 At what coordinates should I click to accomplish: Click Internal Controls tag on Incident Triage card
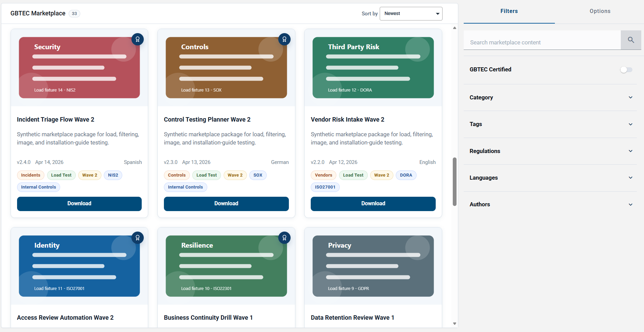pyautogui.click(x=39, y=187)
